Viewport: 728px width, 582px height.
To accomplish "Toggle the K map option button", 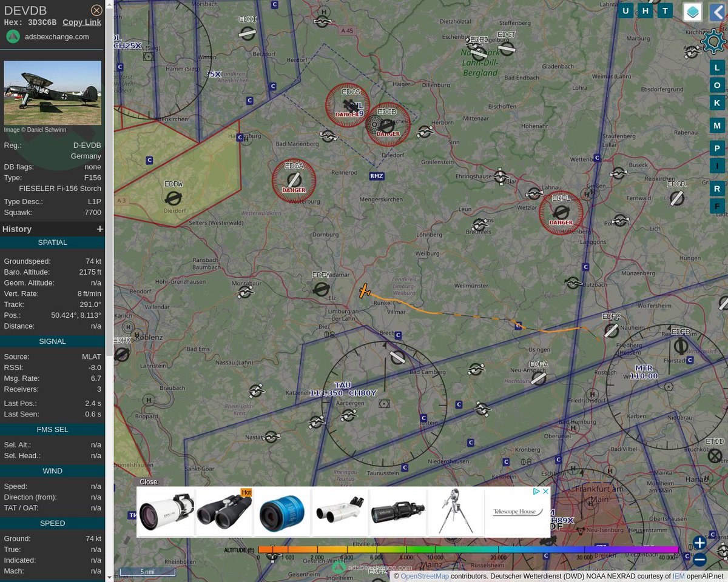I will 717,103.
